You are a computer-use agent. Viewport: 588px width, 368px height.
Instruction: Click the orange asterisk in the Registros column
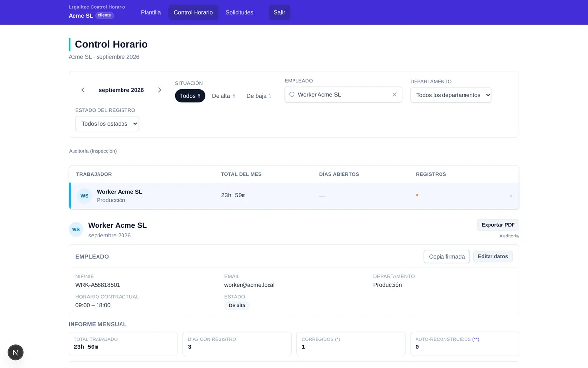tap(417, 196)
